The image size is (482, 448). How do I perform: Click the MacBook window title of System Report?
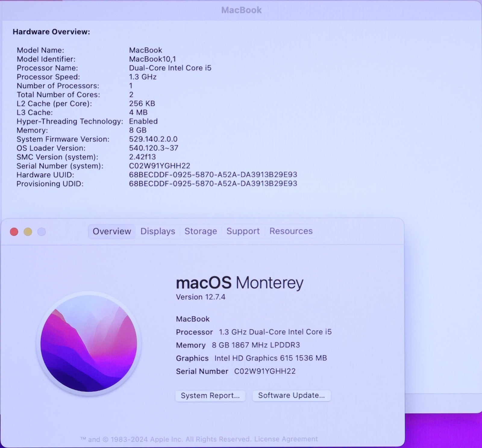click(241, 10)
